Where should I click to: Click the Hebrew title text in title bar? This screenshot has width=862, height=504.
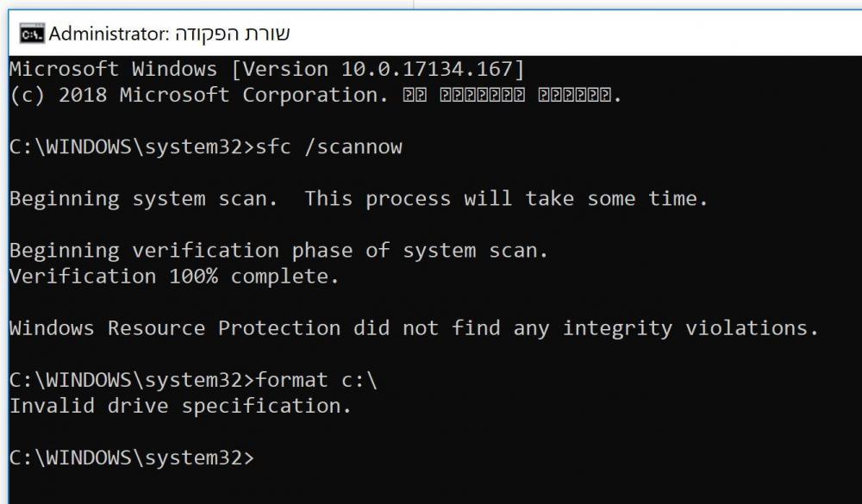coord(233,34)
